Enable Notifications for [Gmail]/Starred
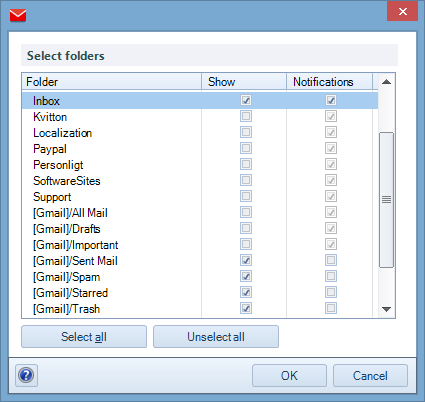The image size is (425, 402). point(331,292)
